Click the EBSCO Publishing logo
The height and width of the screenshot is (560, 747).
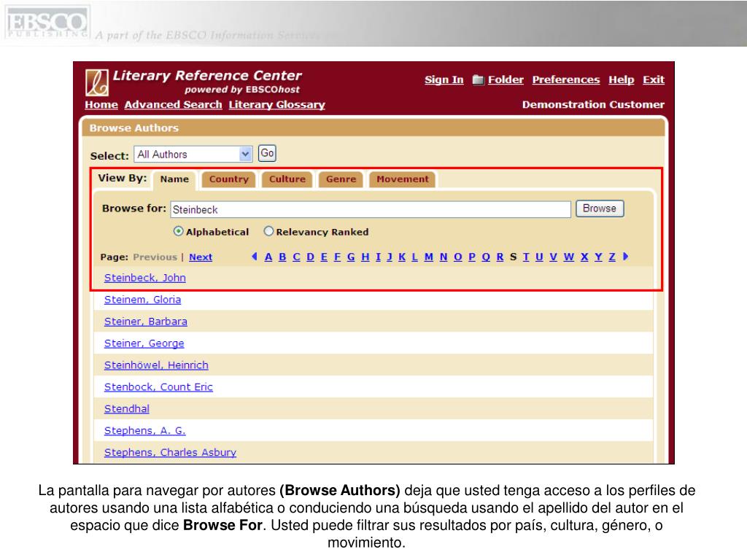(47, 23)
